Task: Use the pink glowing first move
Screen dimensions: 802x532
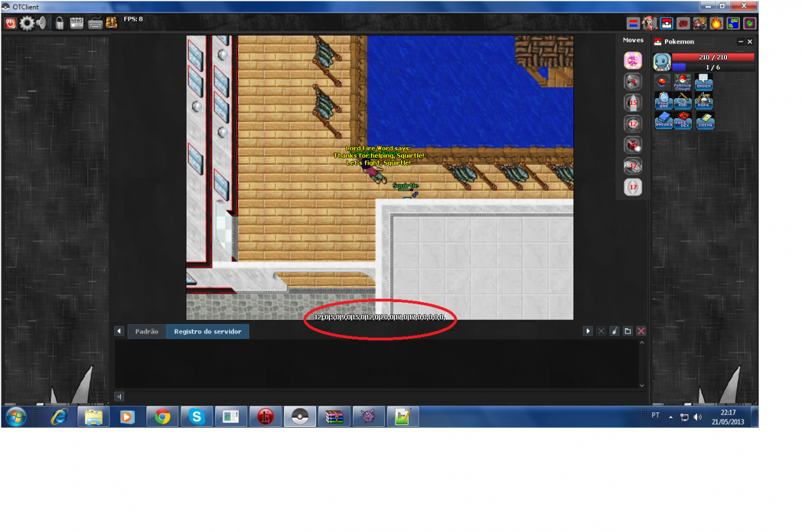Action: 633,61
